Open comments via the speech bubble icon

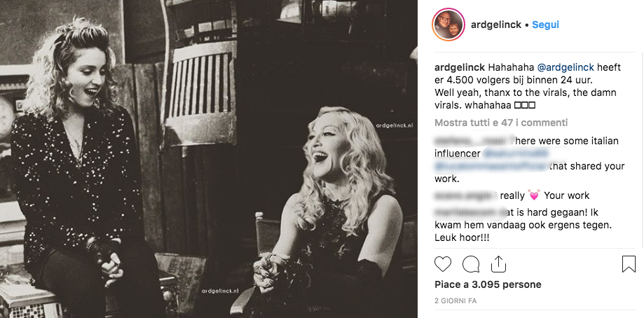[x=471, y=263]
